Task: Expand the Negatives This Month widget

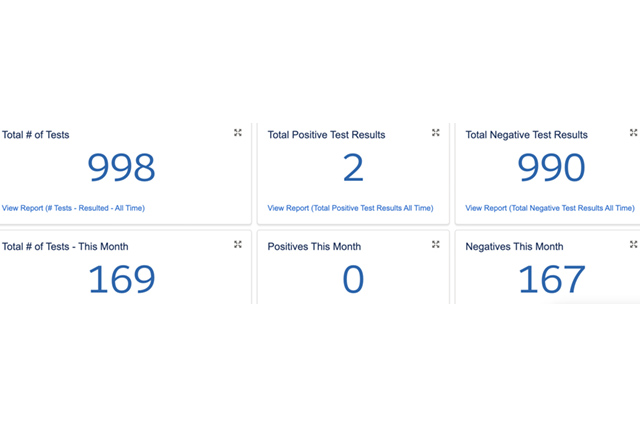Action: [x=634, y=244]
